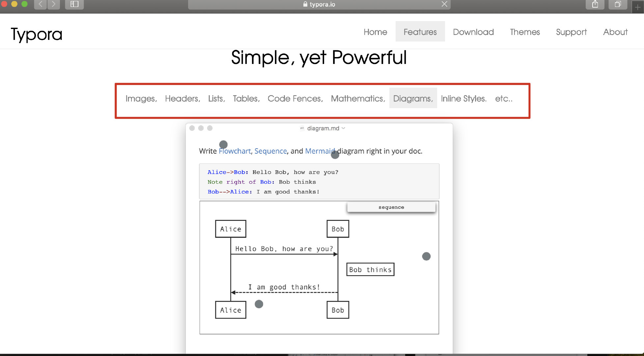This screenshot has height=356, width=644.
Task: Click the bottom Alice box in diagram
Action: (231, 310)
